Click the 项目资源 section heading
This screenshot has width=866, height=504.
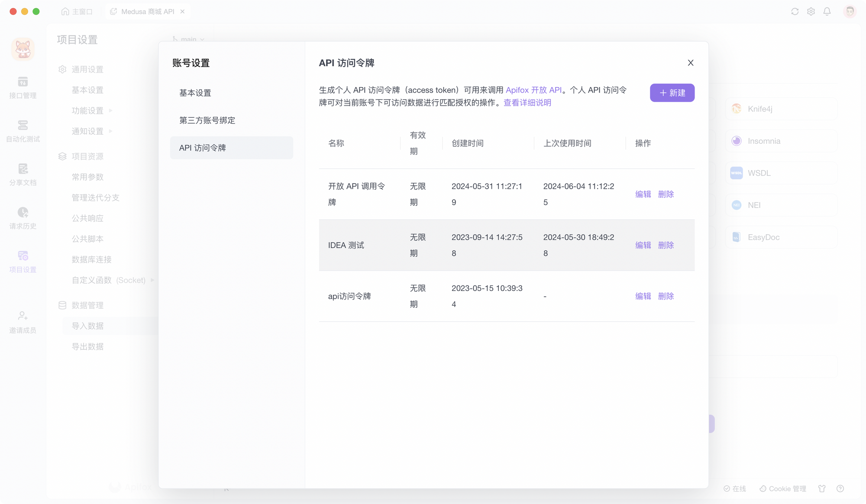click(x=87, y=156)
